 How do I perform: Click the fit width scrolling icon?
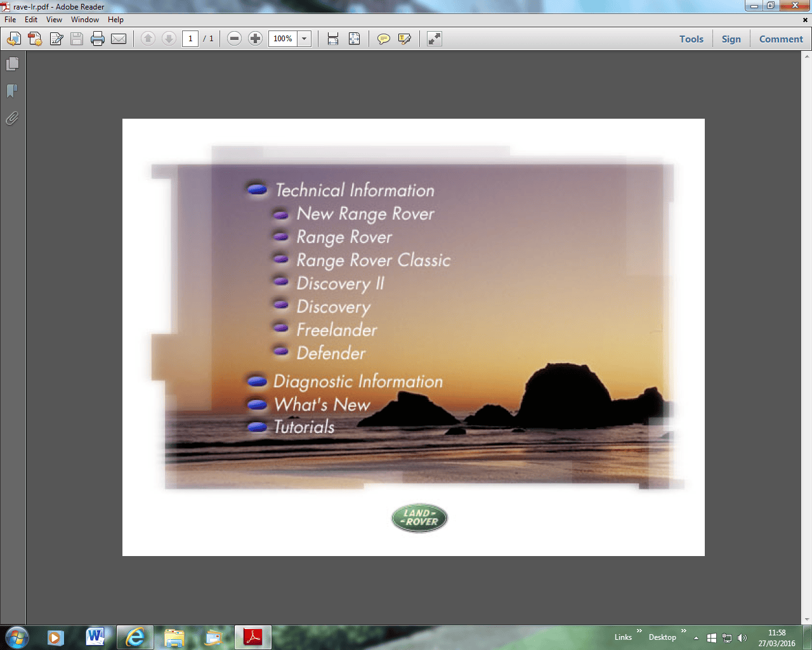(x=333, y=39)
